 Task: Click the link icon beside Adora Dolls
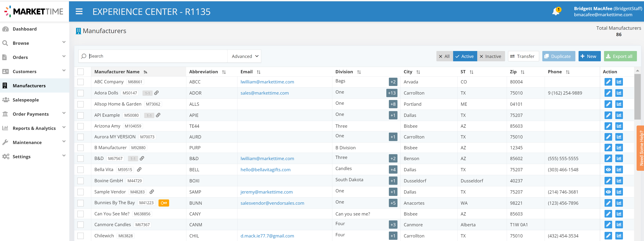point(156,93)
